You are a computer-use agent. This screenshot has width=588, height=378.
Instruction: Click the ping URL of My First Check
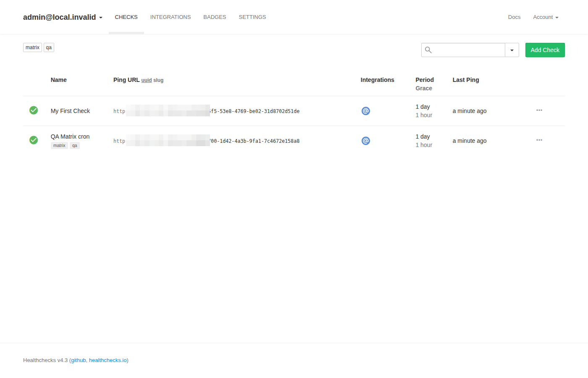[x=206, y=111]
